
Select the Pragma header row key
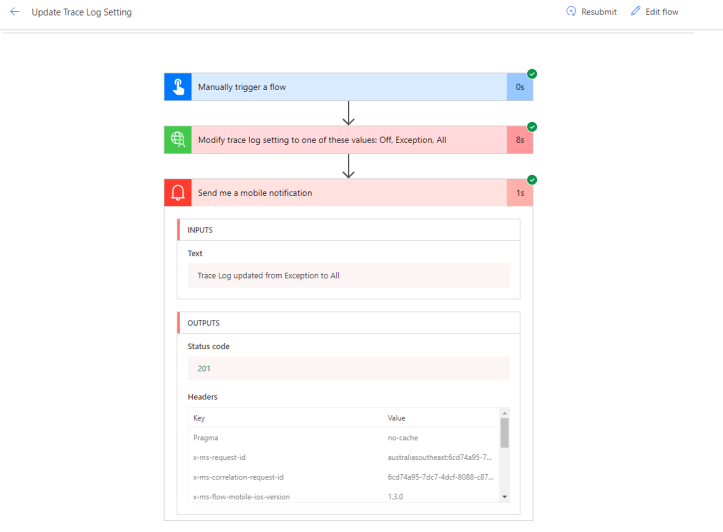coord(206,437)
